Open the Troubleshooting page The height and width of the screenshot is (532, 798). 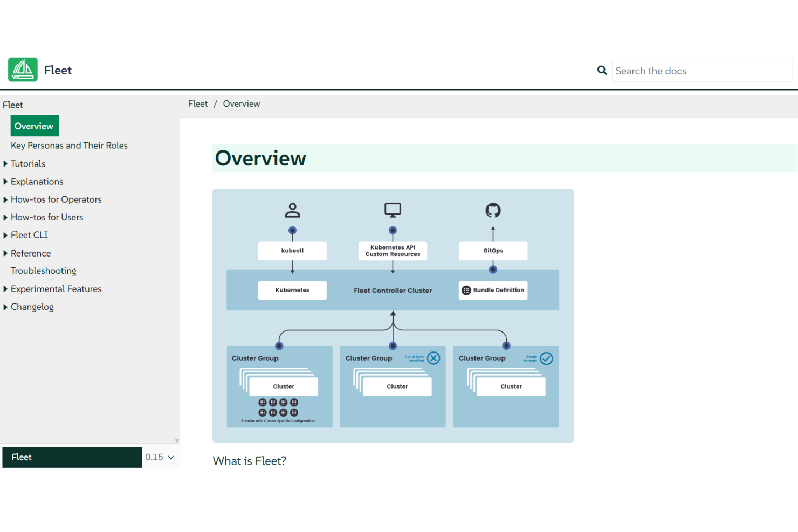coord(44,271)
